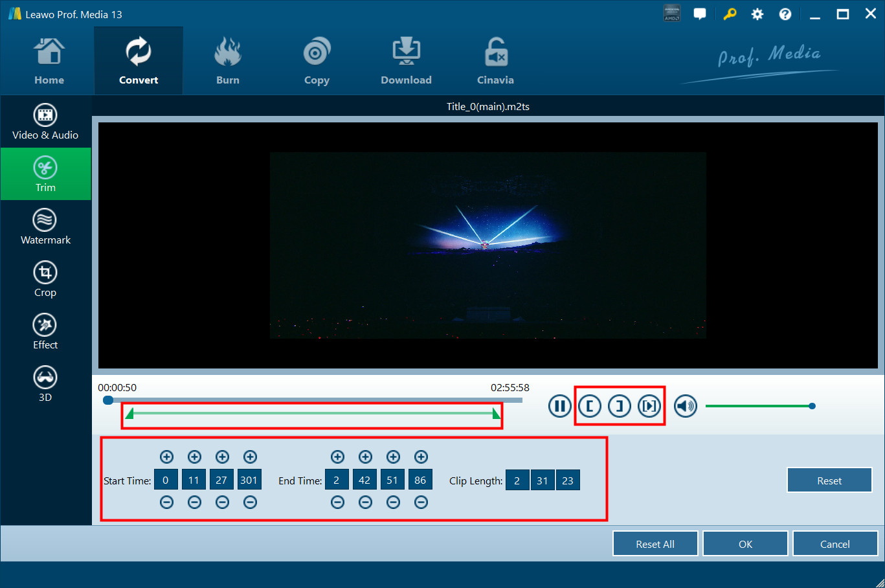This screenshot has height=588, width=885.
Task: Open the settings gear icon
Action: click(x=757, y=14)
